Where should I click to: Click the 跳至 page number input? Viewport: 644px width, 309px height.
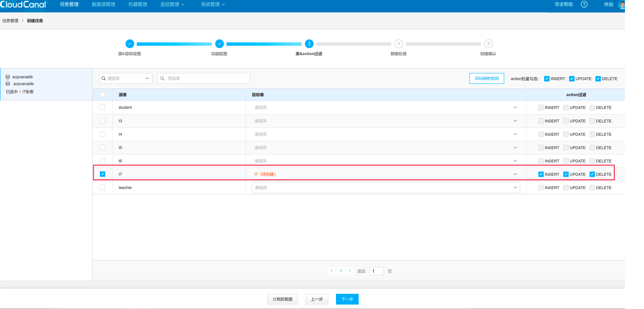point(376,271)
